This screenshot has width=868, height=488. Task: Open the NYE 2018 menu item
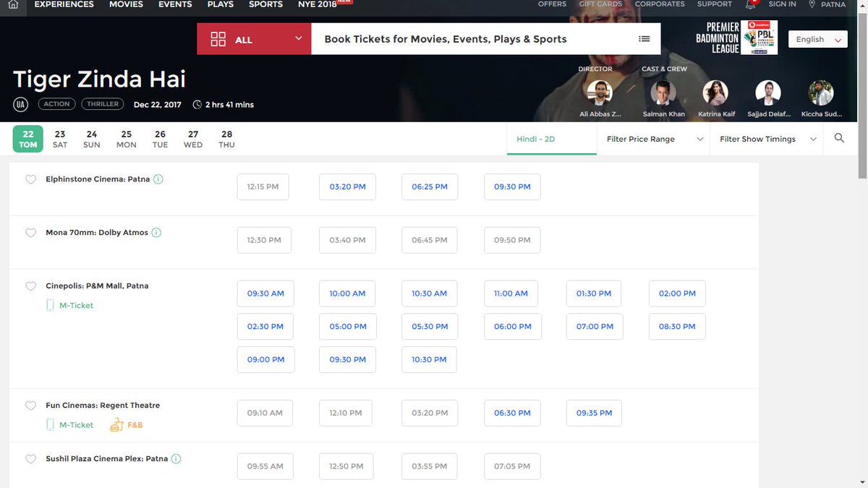(318, 4)
